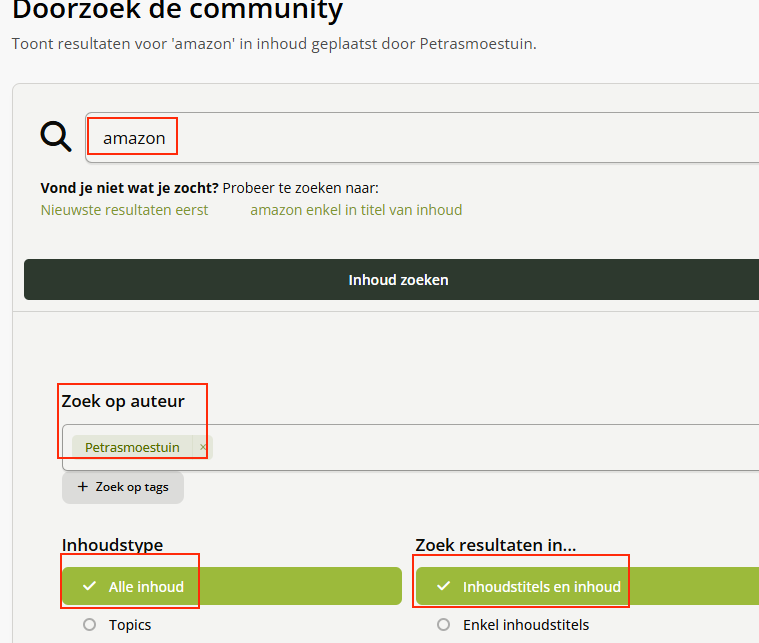Click the checkmark icon on 'Inhoudstitels en inhoud'
This screenshot has width=759, height=643.
click(443, 586)
